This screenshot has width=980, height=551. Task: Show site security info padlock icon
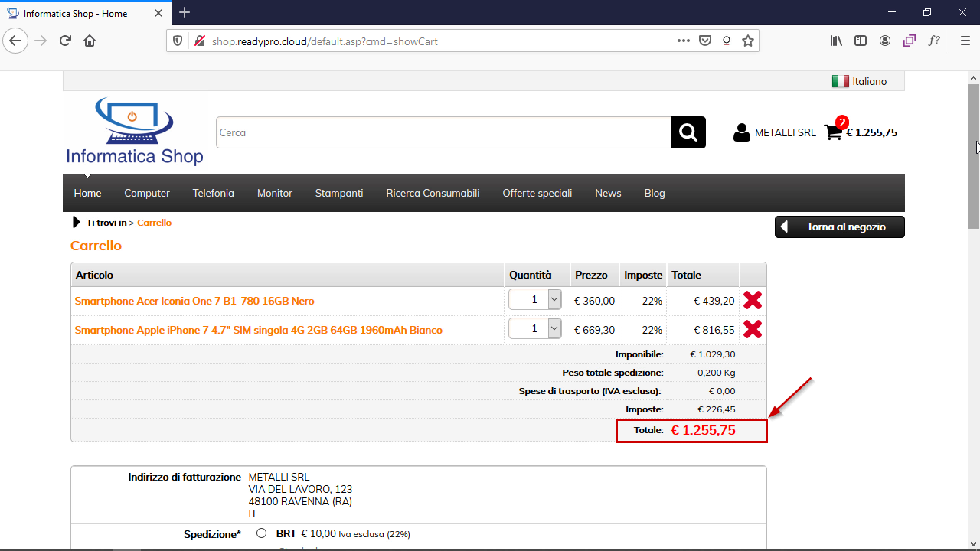(199, 41)
